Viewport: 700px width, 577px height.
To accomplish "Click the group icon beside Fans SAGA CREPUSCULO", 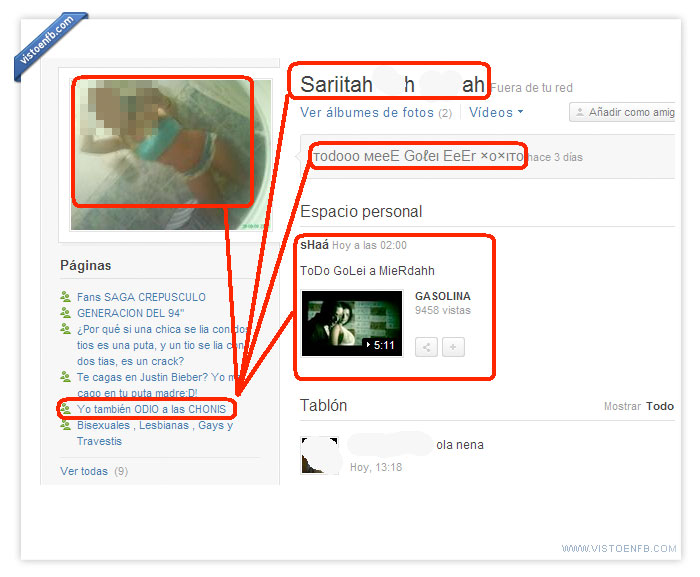I will 66,297.
